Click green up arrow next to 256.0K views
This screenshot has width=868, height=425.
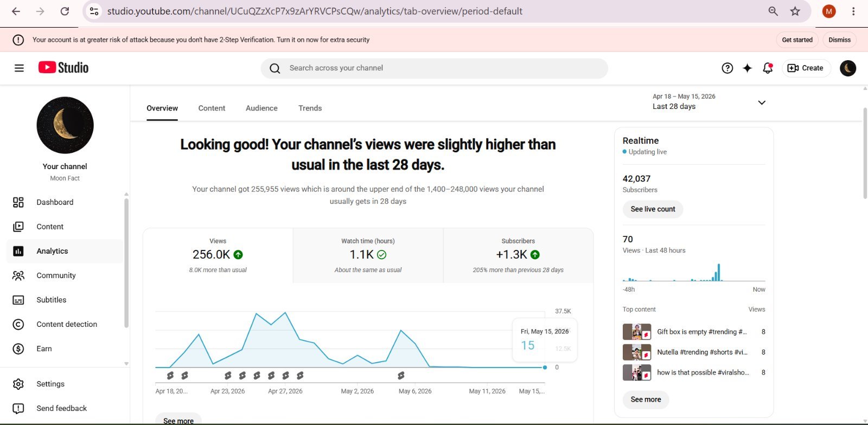tap(238, 254)
